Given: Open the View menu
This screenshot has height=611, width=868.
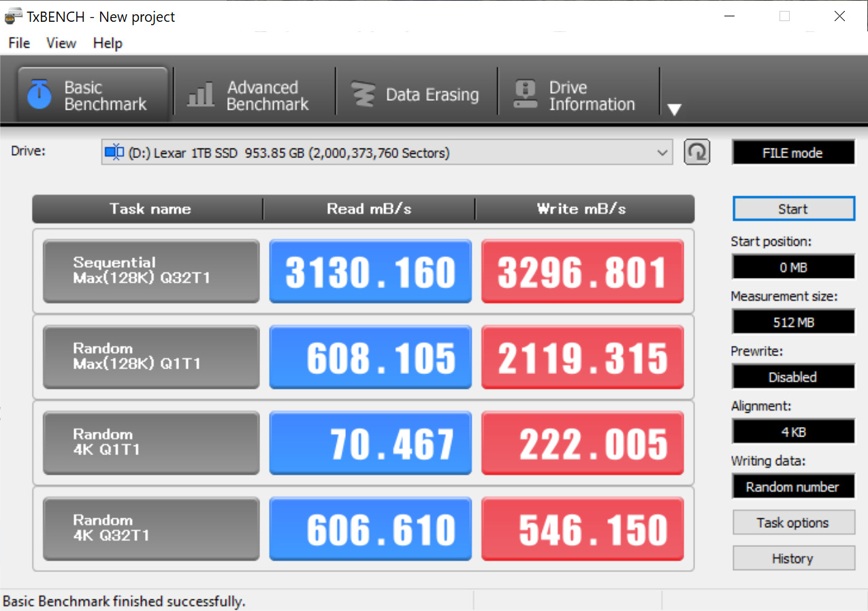Looking at the screenshot, I should [x=61, y=43].
